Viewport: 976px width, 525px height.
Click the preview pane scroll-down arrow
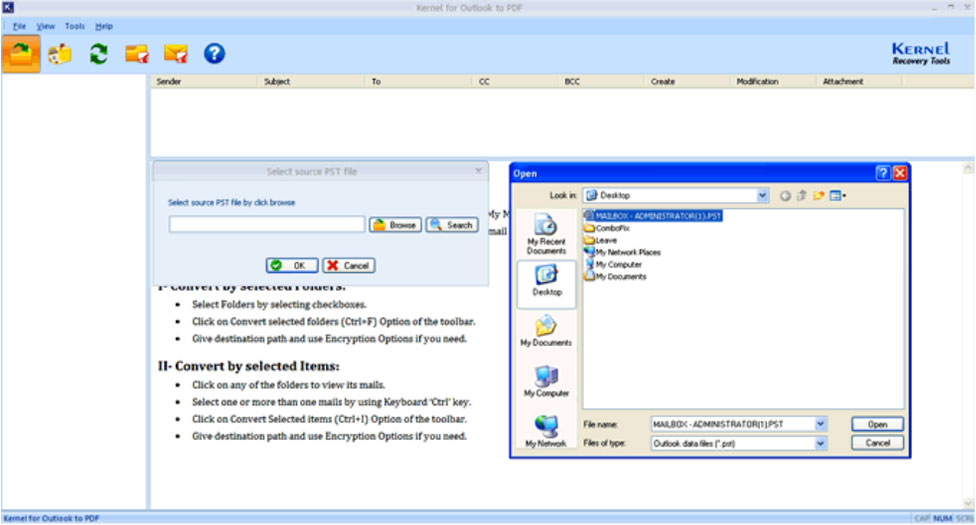tap(968, 503)
